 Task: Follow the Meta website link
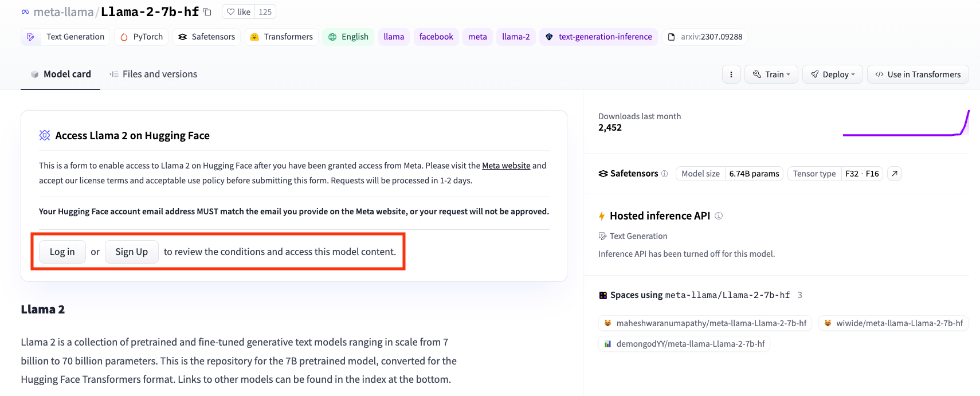tap(506, 166)
